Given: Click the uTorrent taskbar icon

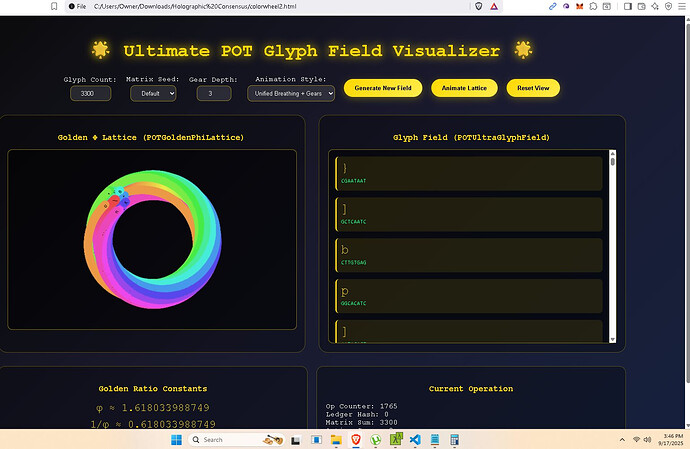Looking at the screenshot, I should pyautogui.click(x=375, y=439).
